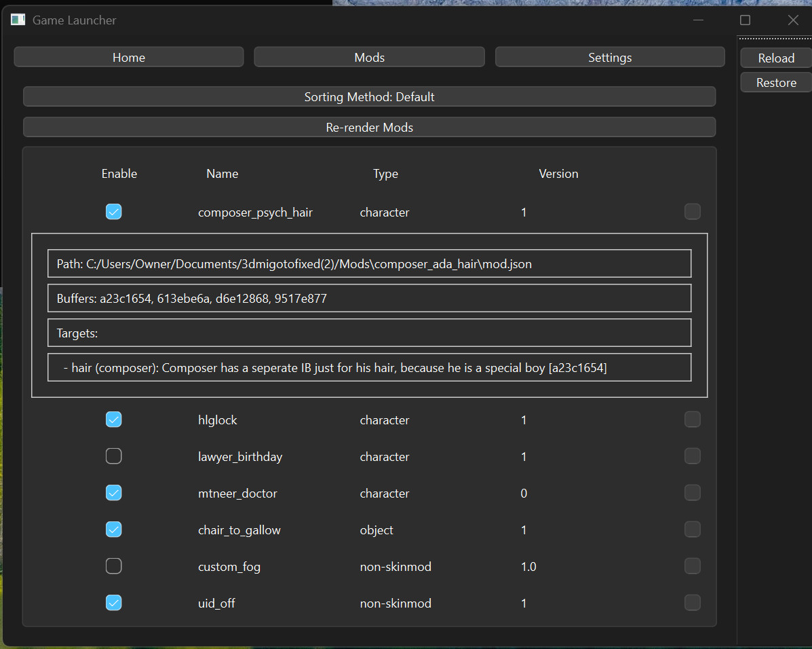Click the Buffers field in mod details
The height and width of the screenshot is (649, 812).
coord(369,298)
